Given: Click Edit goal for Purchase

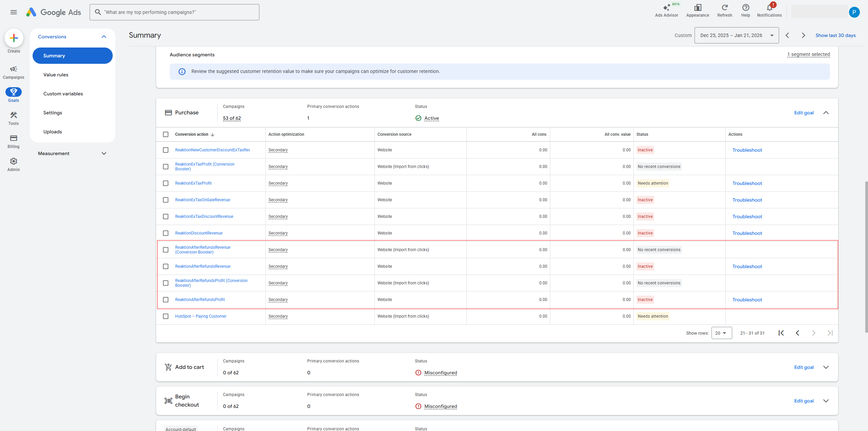Looking at the screenshot, I should (x=804, y=113).
